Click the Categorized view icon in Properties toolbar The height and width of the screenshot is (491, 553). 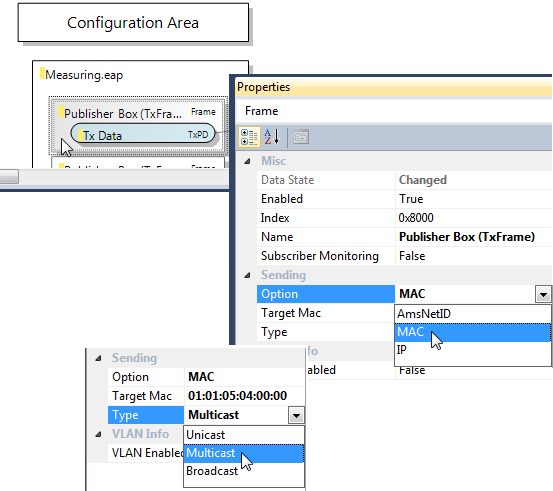(249, 137)
